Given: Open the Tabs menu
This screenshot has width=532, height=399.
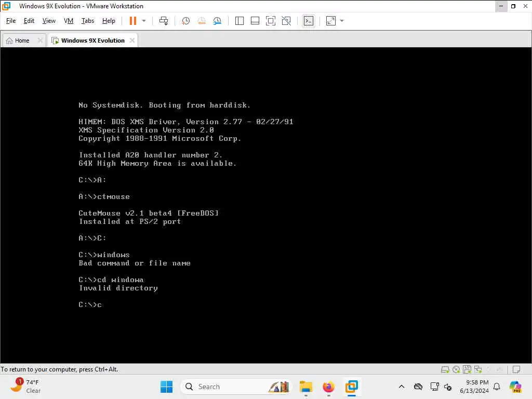Looking at the screenshot, I should (87, 21).
